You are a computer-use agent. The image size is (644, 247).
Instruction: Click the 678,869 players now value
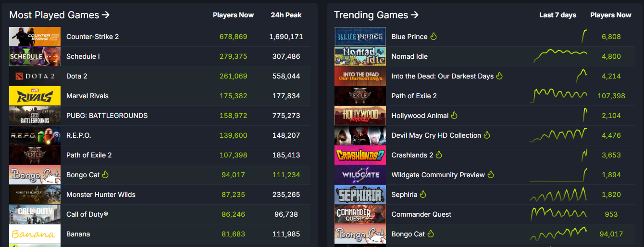(x=233, y=37)
